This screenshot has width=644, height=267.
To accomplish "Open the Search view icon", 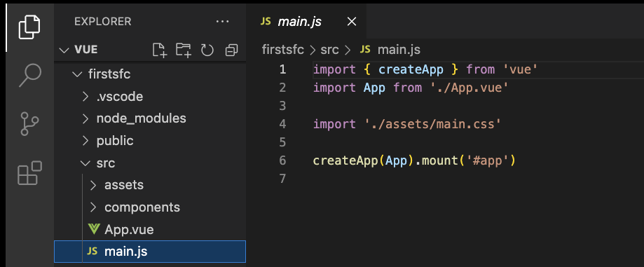I will pyautogui.click(x=30, y=76).
